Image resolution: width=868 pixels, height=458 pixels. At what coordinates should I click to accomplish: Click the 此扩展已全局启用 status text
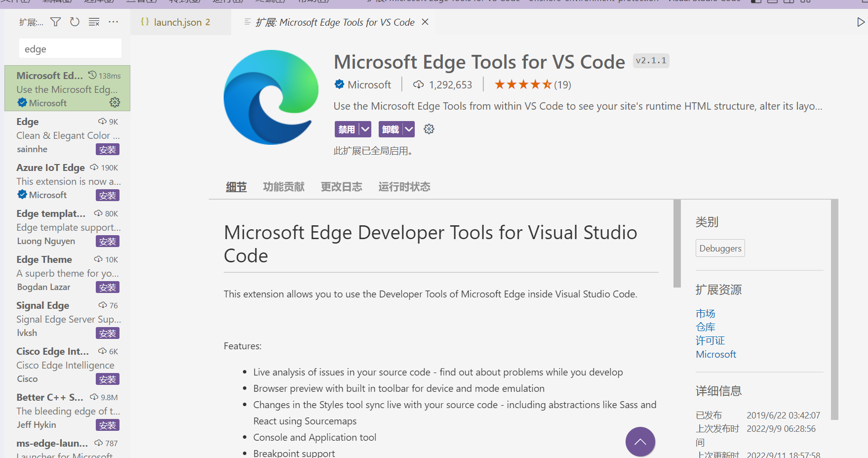pos(373,151)
